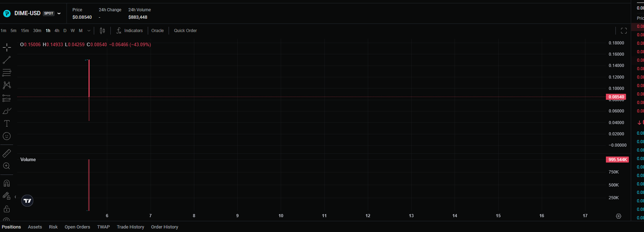View the Trade History tab
Screen dimensions: 644x232
point(130,227)
